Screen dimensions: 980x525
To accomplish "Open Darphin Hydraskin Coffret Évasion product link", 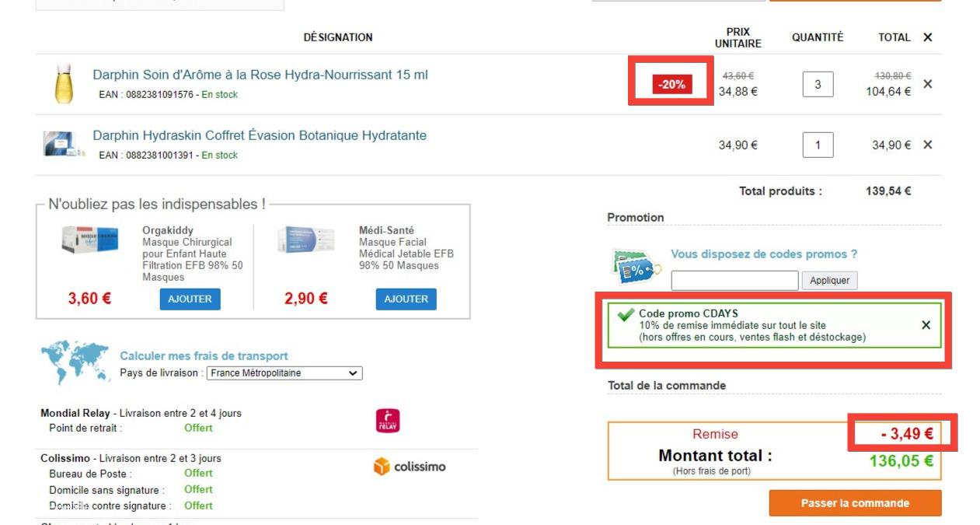I will 260,135.
